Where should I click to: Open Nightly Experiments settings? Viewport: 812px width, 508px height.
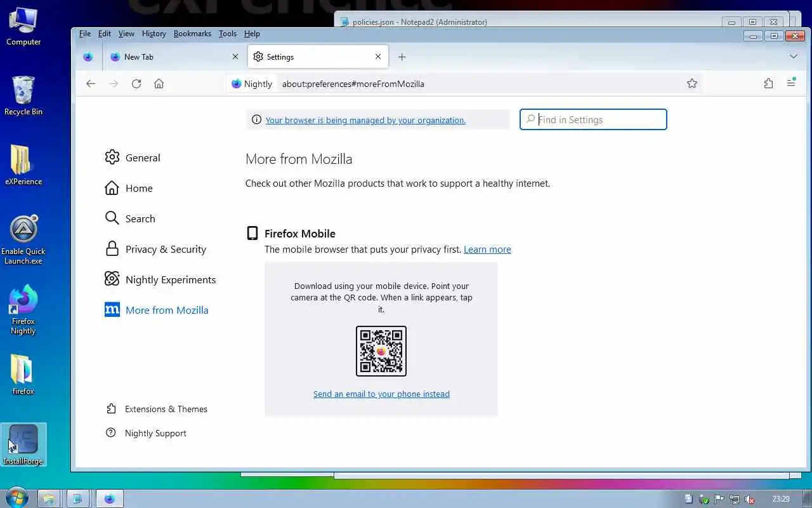160,279
